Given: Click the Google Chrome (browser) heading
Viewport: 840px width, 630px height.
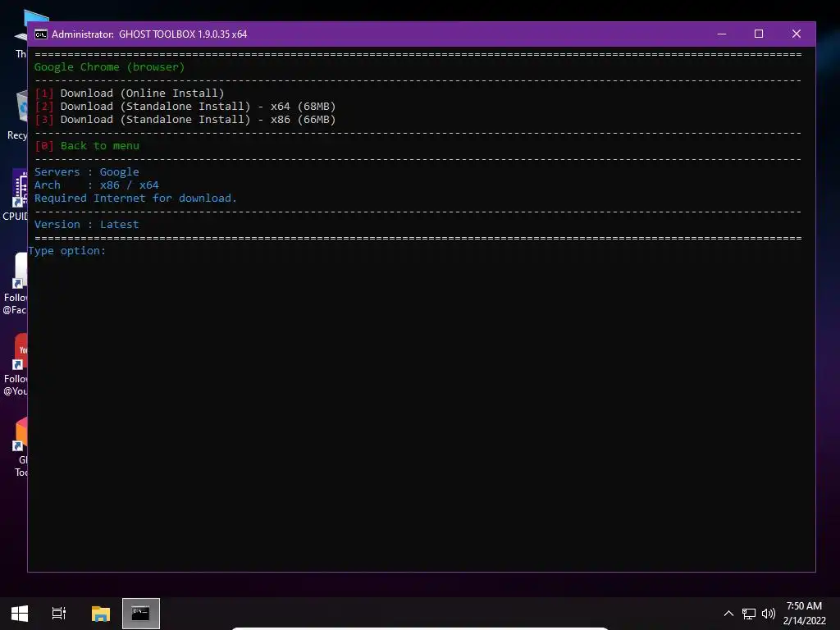Looking at the screenshot, I should pyautogui.click(x=109, y=67).
